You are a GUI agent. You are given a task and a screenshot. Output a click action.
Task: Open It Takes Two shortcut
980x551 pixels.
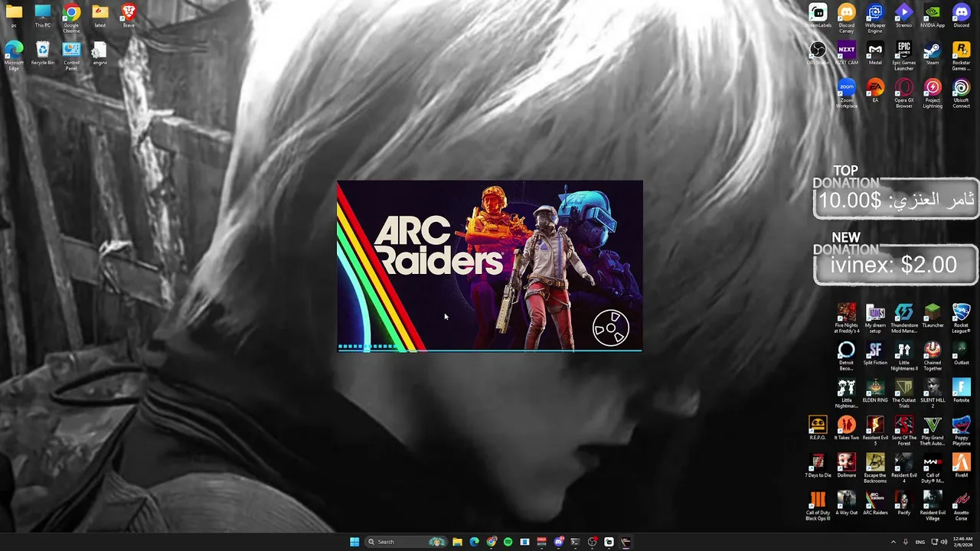point(846,428)
